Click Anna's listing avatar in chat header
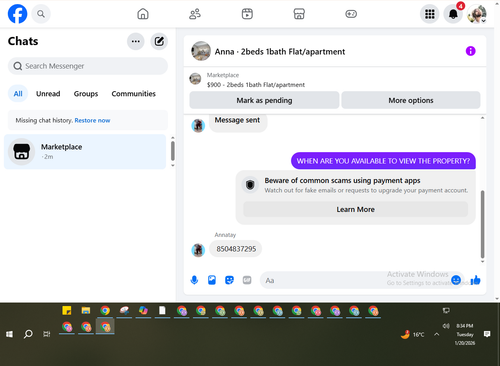 click(201, 51)
